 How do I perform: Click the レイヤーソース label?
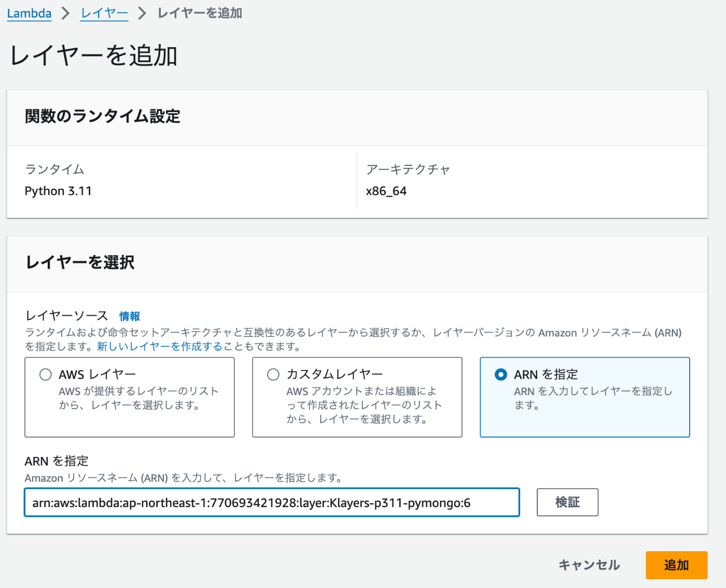66,316
